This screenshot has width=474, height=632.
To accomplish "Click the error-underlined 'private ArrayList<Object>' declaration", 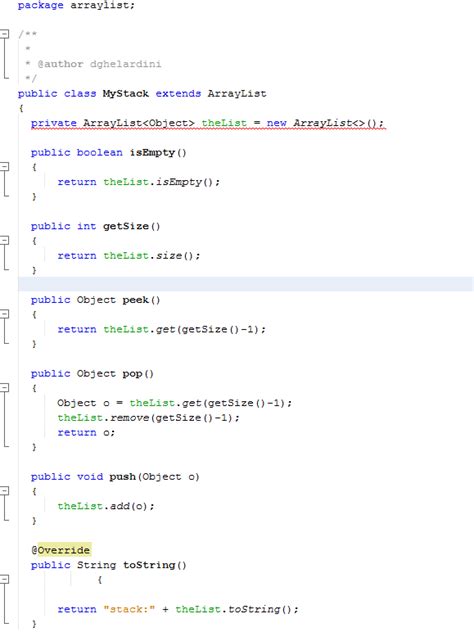I will [x=112, y=123].
